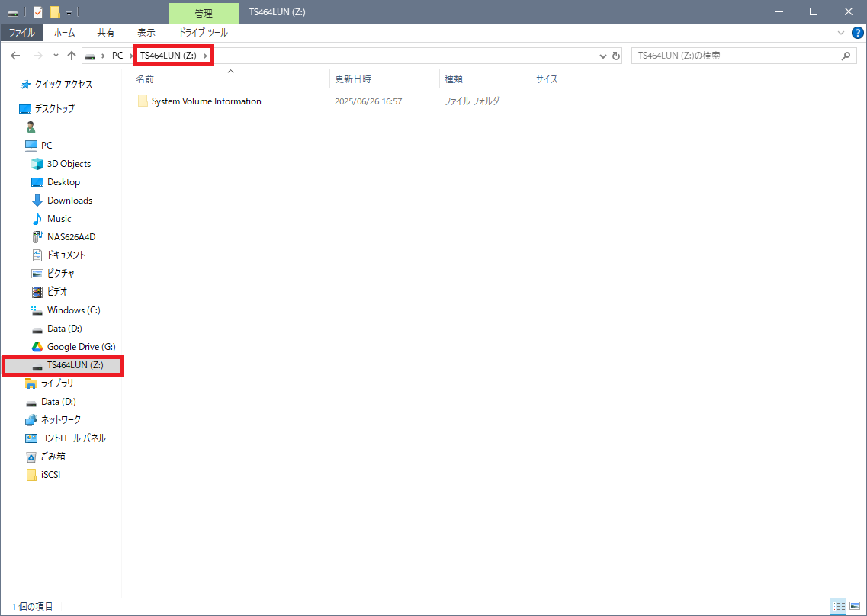The height and width of the screenshot is (616, 867).
Task: Open the Help question mark icon
Action: coord(858,33)
